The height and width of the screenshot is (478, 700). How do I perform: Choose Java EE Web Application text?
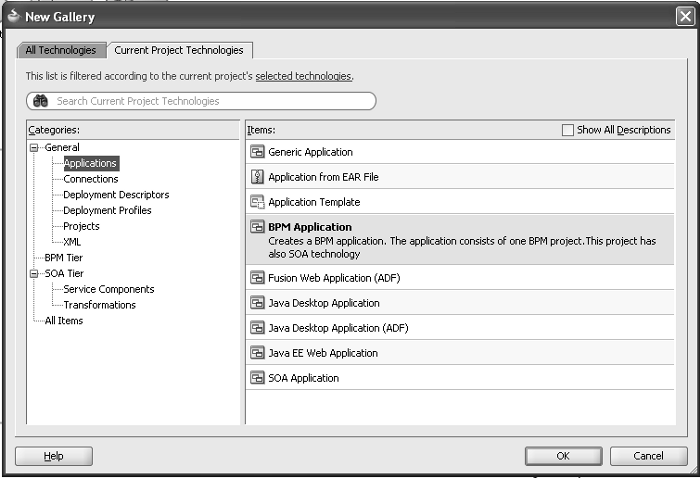pyautogui.click(x=323, y=353)
